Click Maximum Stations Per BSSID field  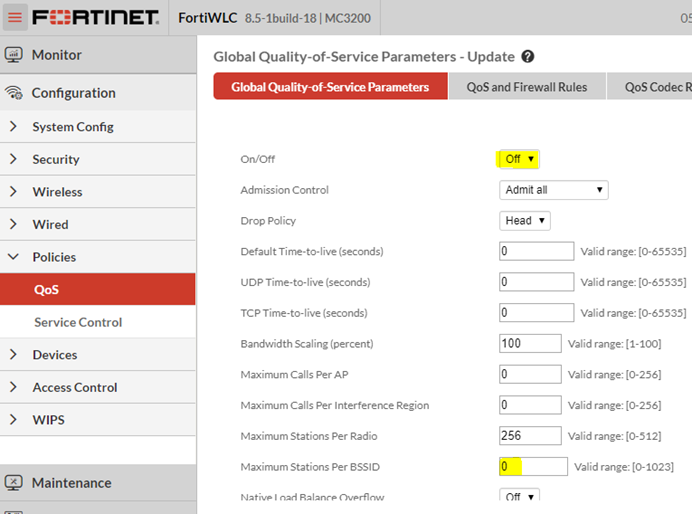[533, 467]
